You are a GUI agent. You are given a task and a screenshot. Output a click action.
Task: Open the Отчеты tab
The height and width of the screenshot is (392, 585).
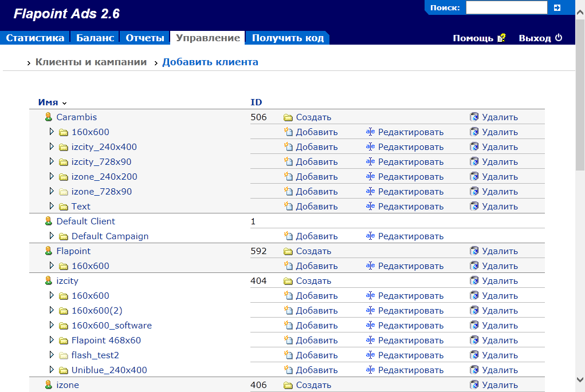tap(145, 38)
